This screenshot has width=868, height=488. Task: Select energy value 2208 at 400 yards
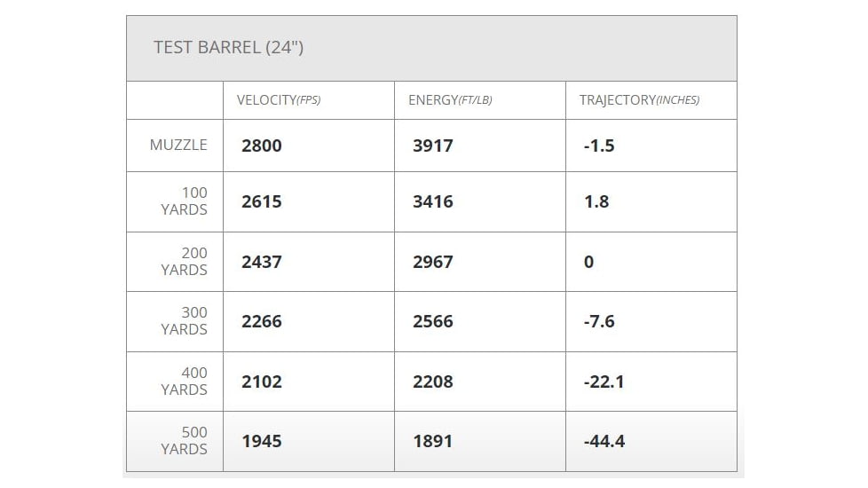click(x=433, y=382)
